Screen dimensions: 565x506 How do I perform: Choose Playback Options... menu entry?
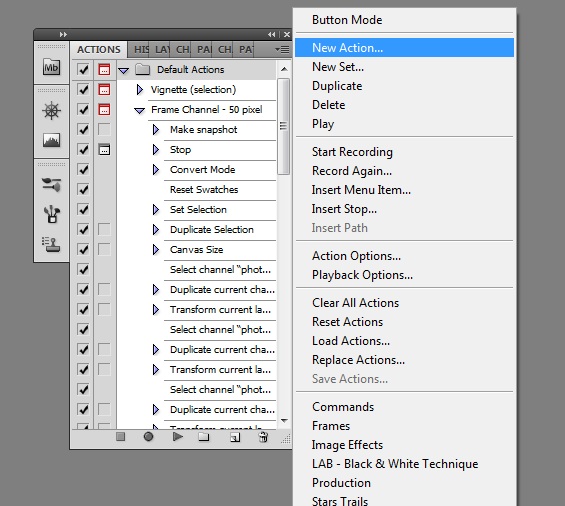[404, 275]
